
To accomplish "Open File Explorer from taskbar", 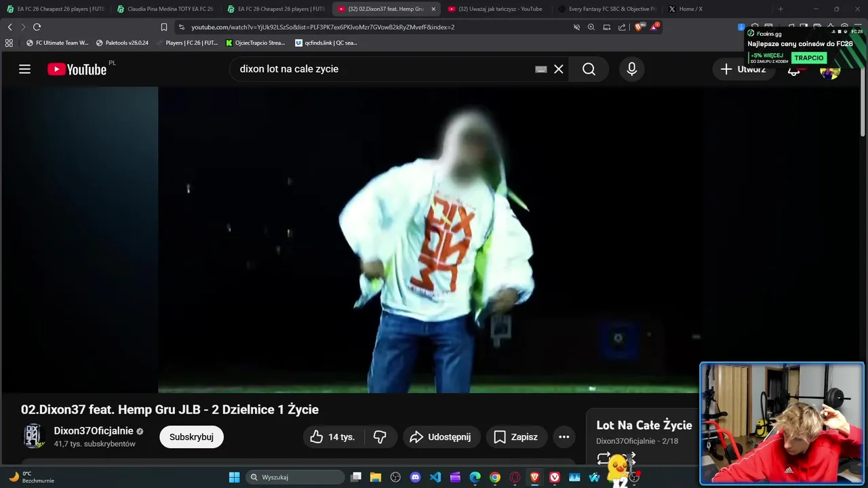I will click(x=376, y=477).
